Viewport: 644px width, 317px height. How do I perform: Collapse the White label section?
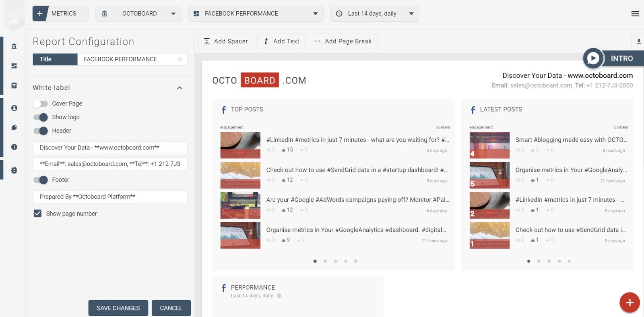(x=180, y=88)
